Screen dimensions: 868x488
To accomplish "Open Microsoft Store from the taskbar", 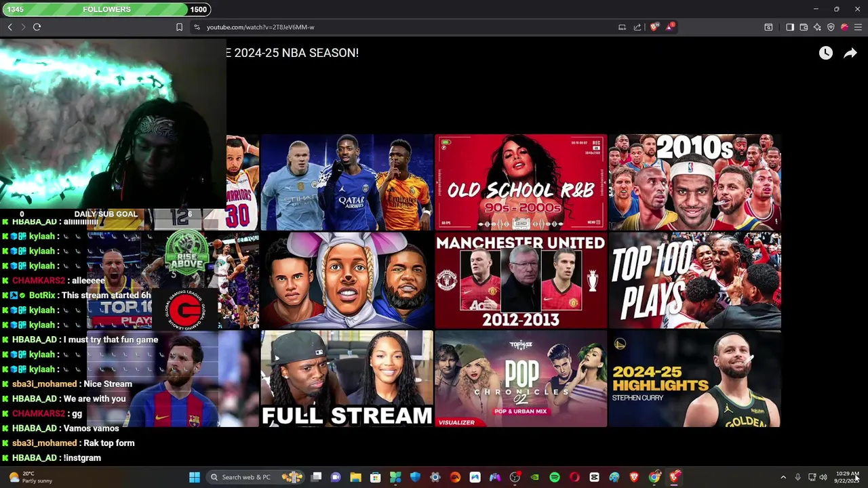I will [375, 477].
